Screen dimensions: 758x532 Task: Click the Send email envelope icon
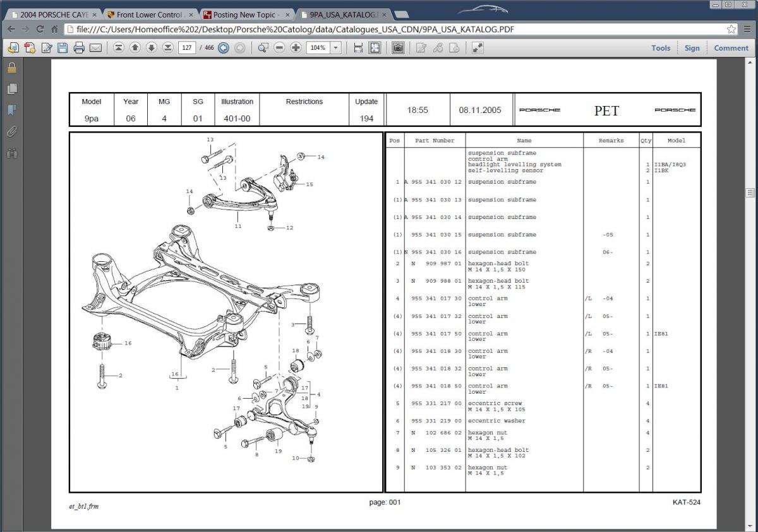pos(95,48)
